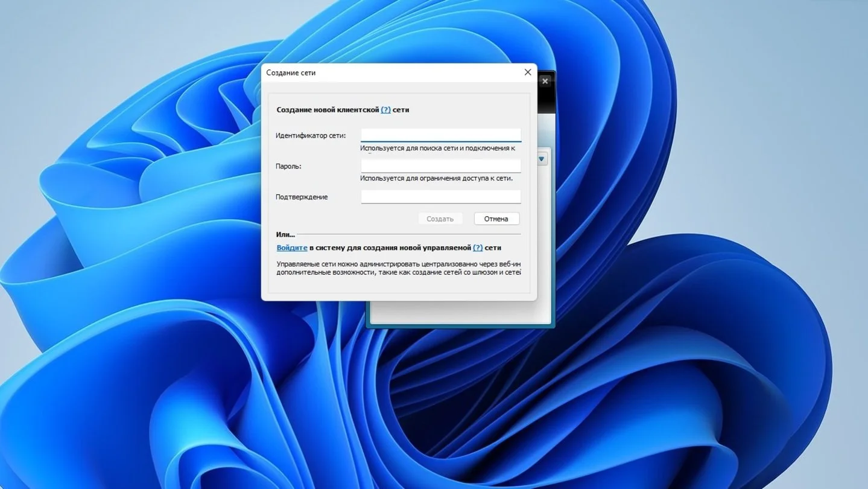
Task: Select the Создание сети title bar
Action: (x=392, y=72)
